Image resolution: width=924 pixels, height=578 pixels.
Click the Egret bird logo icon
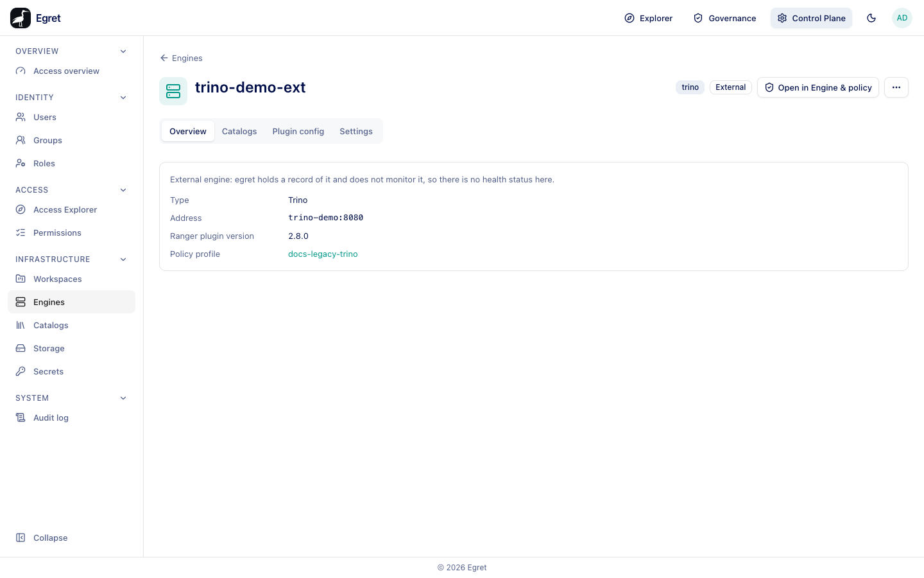(21, 18)
